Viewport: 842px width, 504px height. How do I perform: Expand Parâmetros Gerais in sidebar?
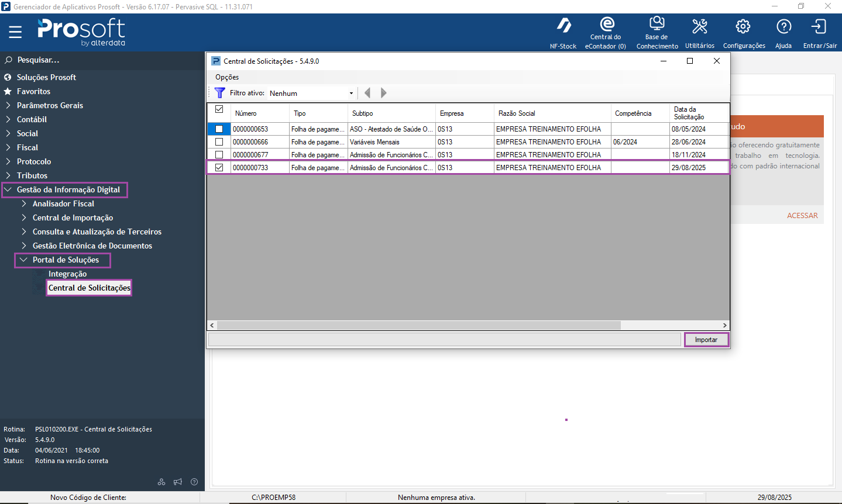[x=8, y=105]
